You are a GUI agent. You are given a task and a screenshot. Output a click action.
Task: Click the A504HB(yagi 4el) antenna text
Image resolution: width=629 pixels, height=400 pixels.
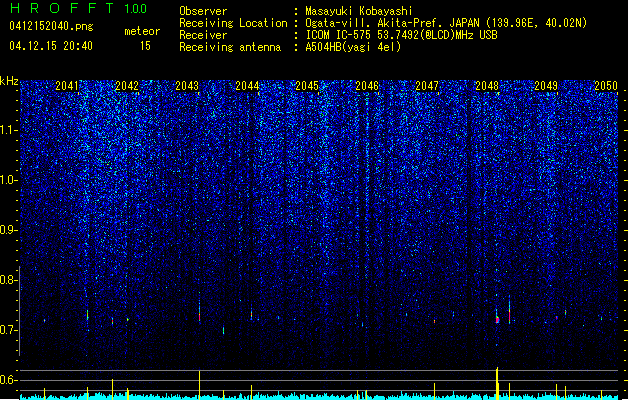(x=353, y=47)
